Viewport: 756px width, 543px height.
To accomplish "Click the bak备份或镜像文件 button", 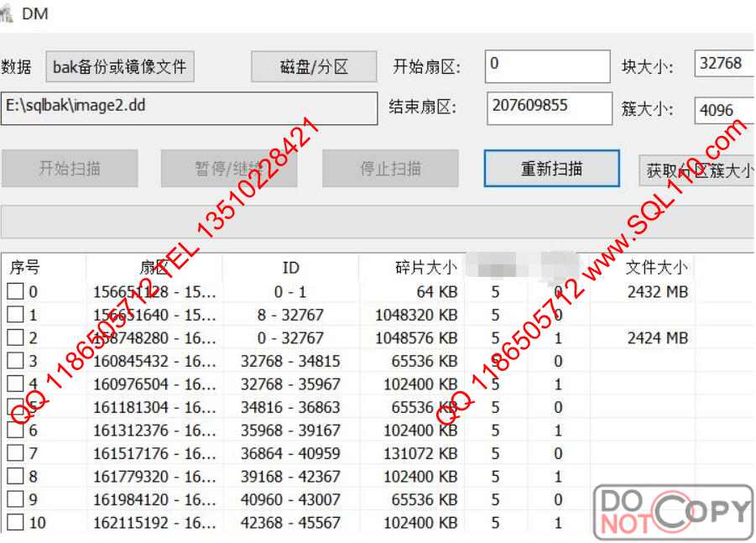I will pyautogui.click(x=120, y=67).
